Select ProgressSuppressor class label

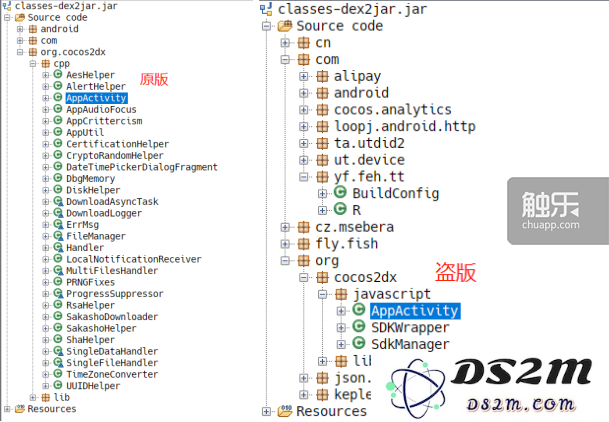[115, 293]
